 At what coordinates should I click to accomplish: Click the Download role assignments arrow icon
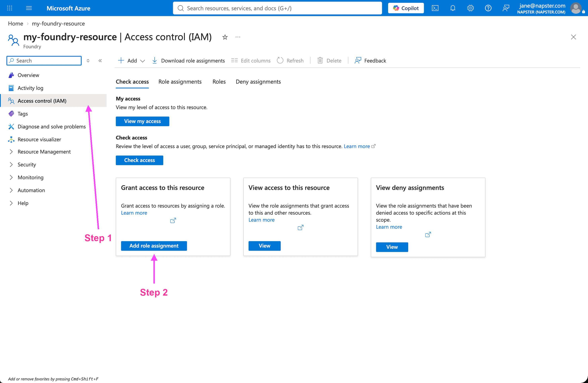point(154,61)
